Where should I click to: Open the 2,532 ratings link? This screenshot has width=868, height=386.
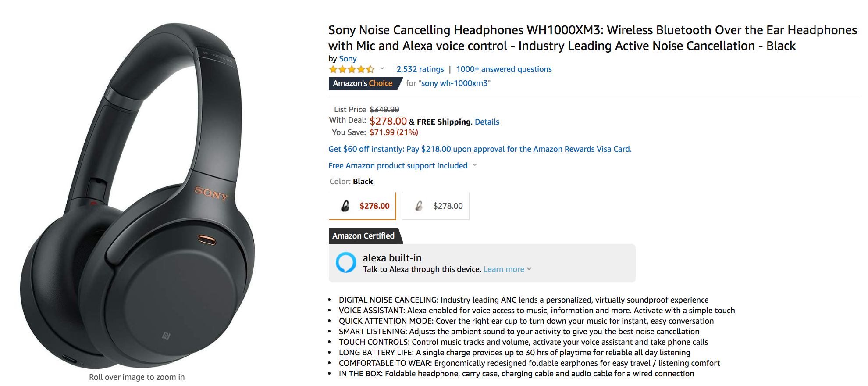coord(420,69)
